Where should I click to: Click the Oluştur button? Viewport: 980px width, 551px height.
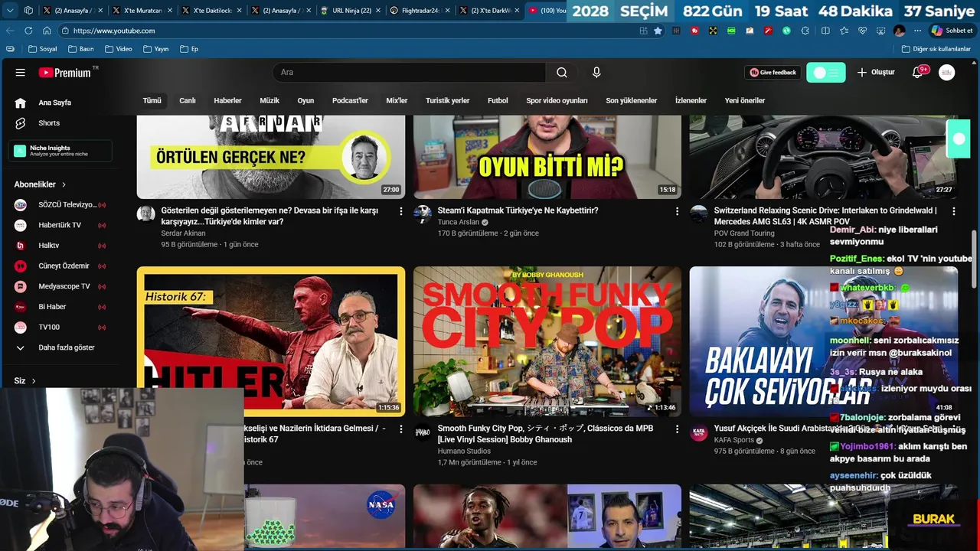[876, 73]
